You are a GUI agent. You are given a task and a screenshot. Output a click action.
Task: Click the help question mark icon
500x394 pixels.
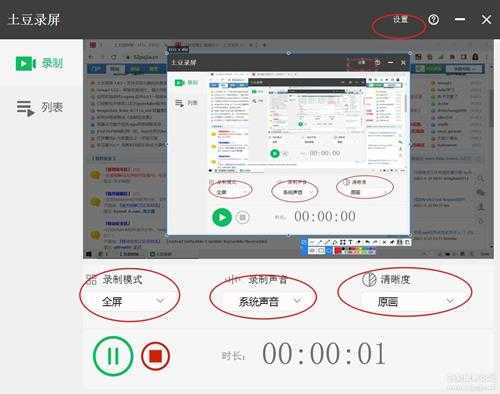433,20
